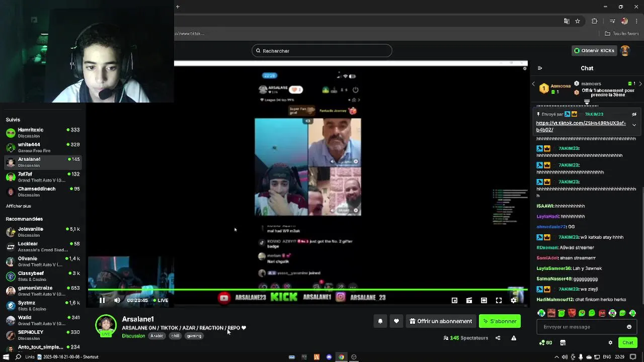Pause the live stream playback
Viewport: 644px width, 362px height.
[102, 300]
